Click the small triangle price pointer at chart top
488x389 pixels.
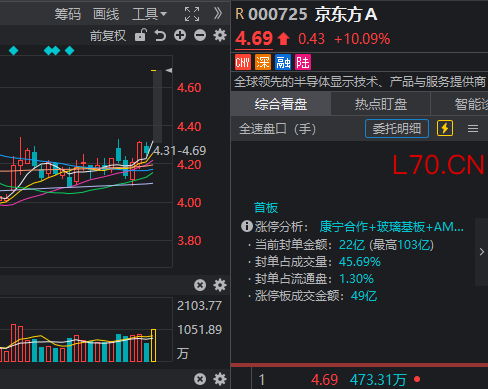pos(169,70)
